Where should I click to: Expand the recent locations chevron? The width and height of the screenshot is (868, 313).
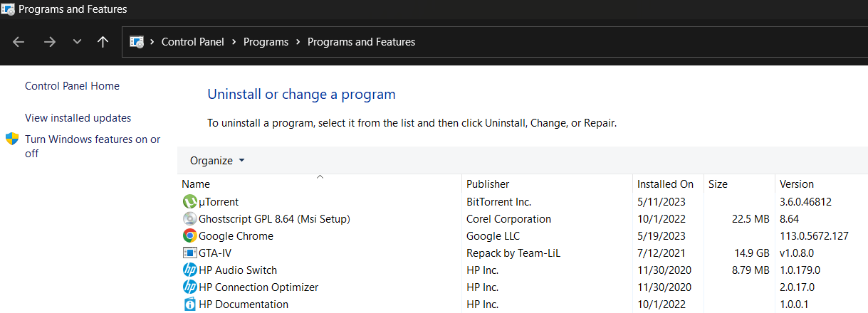pos(77,42)
